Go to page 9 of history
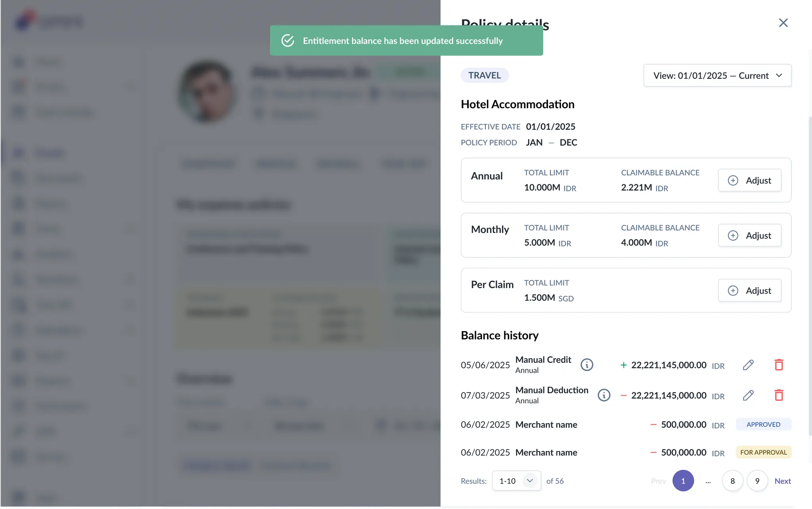The height and width of the screenshot is (509, 812). pyautogui.click(x=757, y=481)
